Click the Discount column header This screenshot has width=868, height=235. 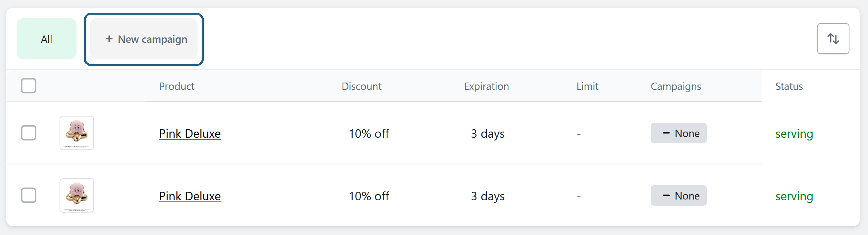362,86
